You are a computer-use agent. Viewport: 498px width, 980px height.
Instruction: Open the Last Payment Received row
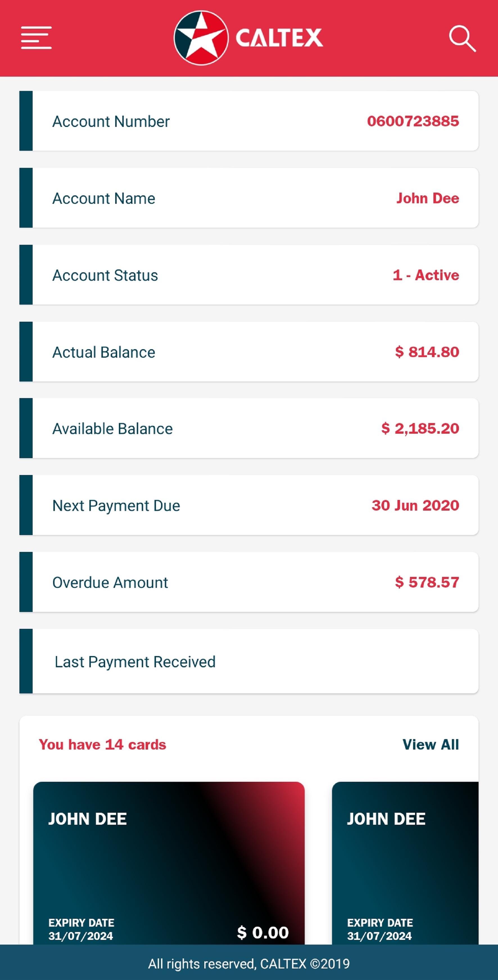pos(249,661)
